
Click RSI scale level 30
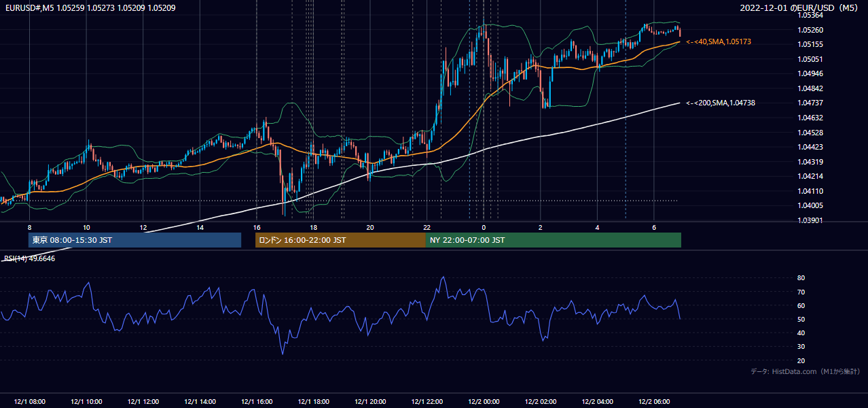pos(801,347)
